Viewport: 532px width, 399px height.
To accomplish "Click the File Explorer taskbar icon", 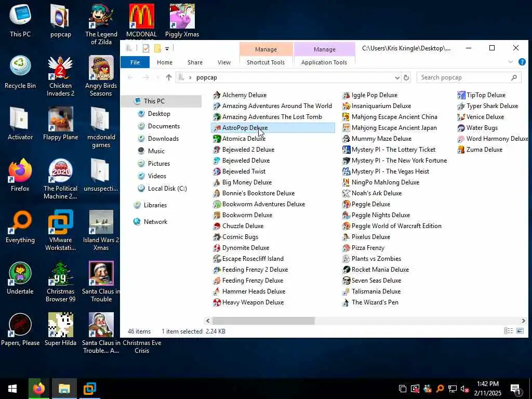I will click(x=64, y=389).
